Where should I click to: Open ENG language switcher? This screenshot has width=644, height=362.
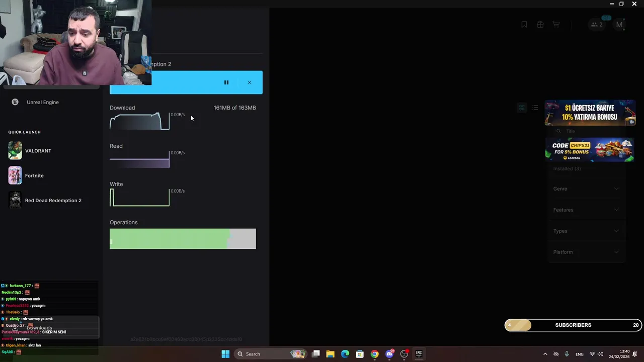point(580,354)
